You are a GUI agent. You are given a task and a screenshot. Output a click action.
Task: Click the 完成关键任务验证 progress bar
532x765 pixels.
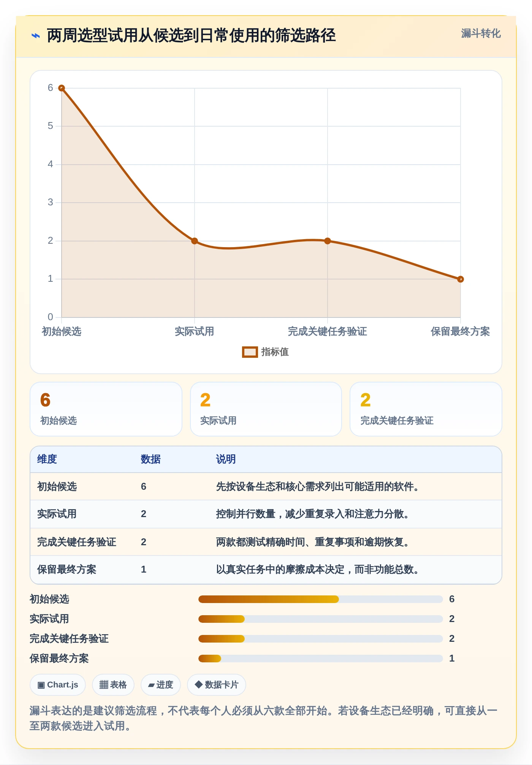pyautogui.click(x=321, y=639)
